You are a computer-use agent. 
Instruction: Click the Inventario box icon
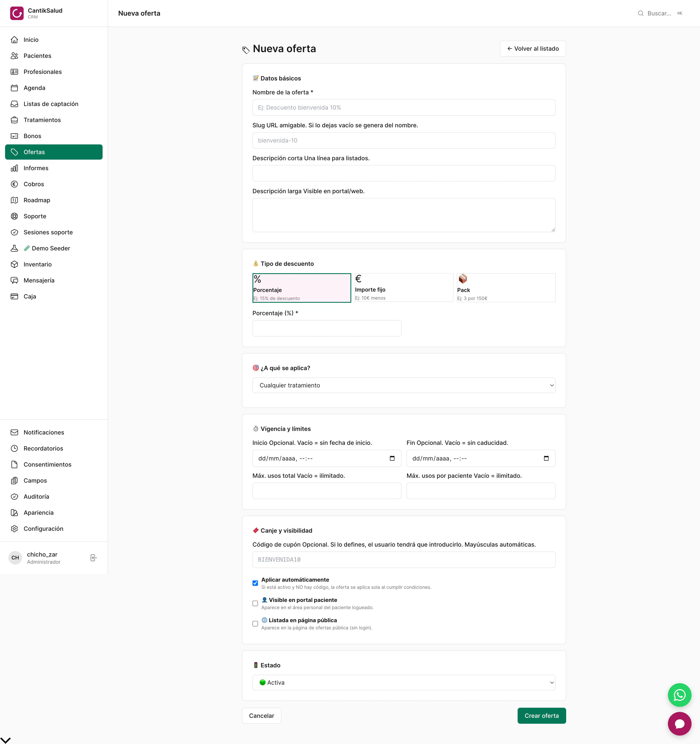pos(15,265)
